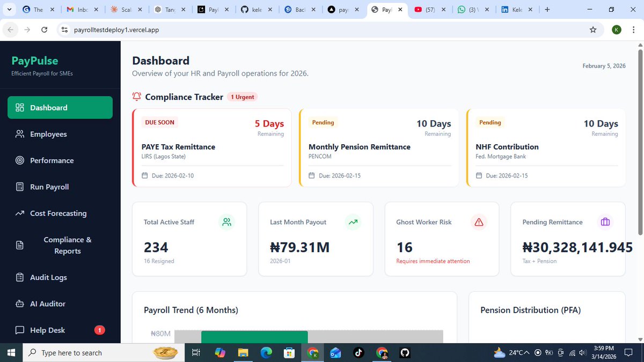Open the AI Auditor page

pyautogui.click(x=60, y=304)
